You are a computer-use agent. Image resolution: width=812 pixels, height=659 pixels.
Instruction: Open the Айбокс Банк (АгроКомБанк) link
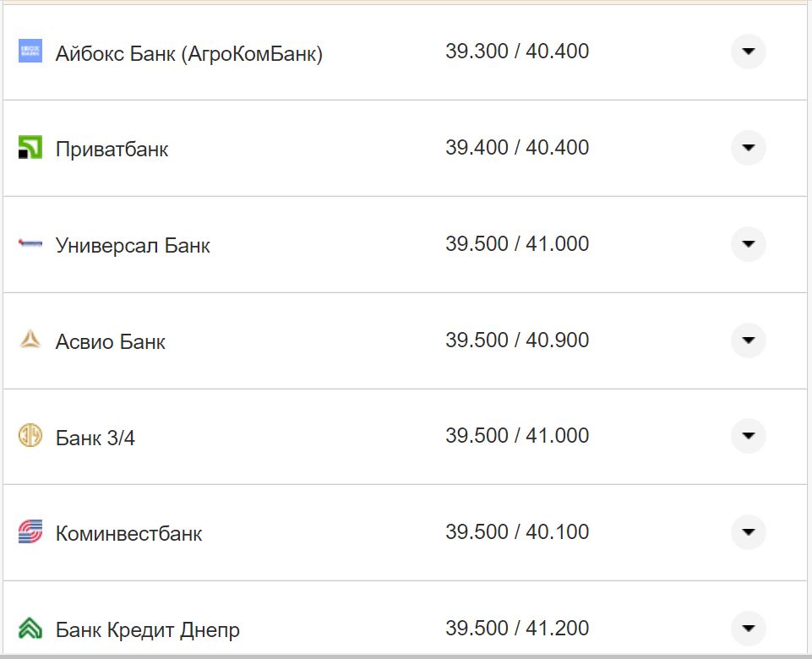point(188,54)
